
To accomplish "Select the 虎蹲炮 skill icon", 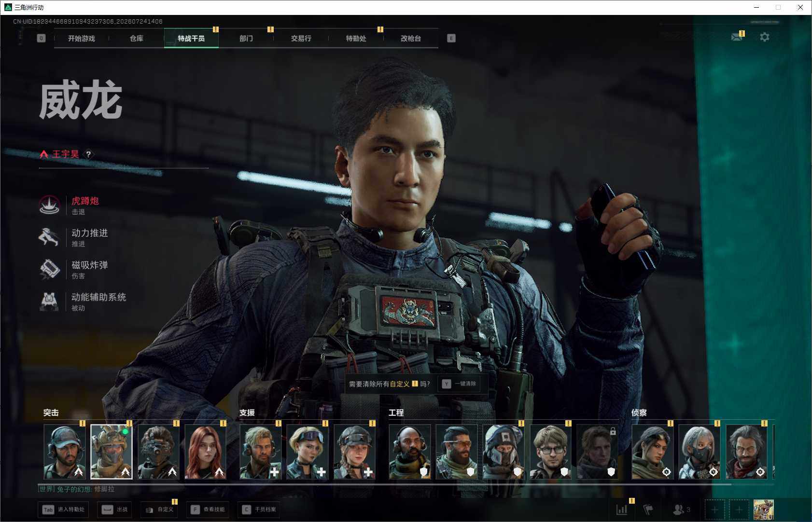I will [x=49, y=206].
